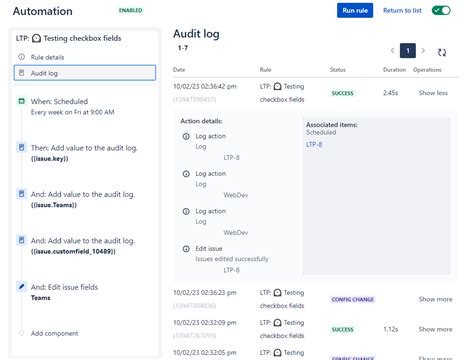Refresh the audit log list

[442, 52]
